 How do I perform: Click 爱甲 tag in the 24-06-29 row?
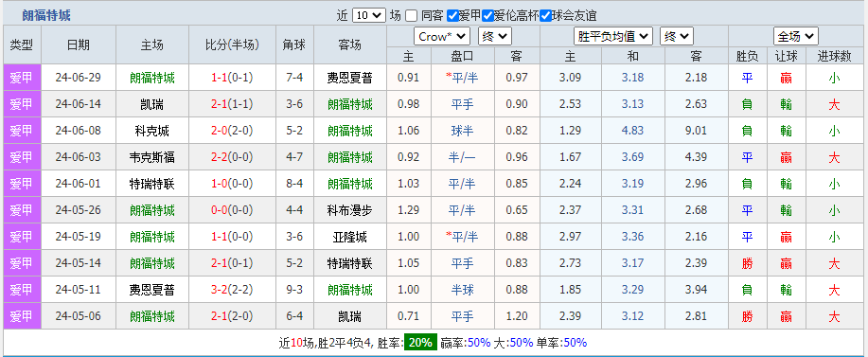tap(22, 78)
